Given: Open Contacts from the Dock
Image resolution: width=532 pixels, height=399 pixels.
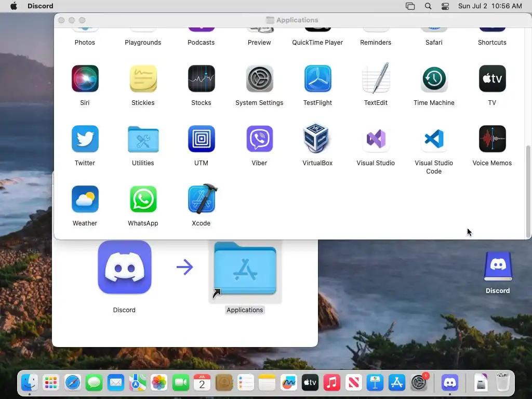Looking at the screenshot, I should (x=224, y=383).
